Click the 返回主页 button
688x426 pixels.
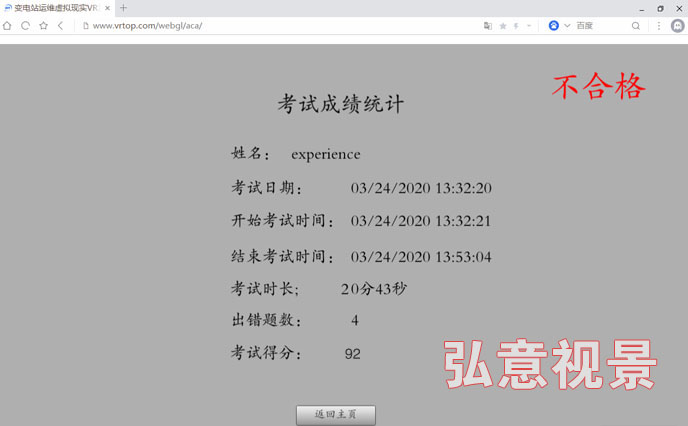(x=336, y=415)
